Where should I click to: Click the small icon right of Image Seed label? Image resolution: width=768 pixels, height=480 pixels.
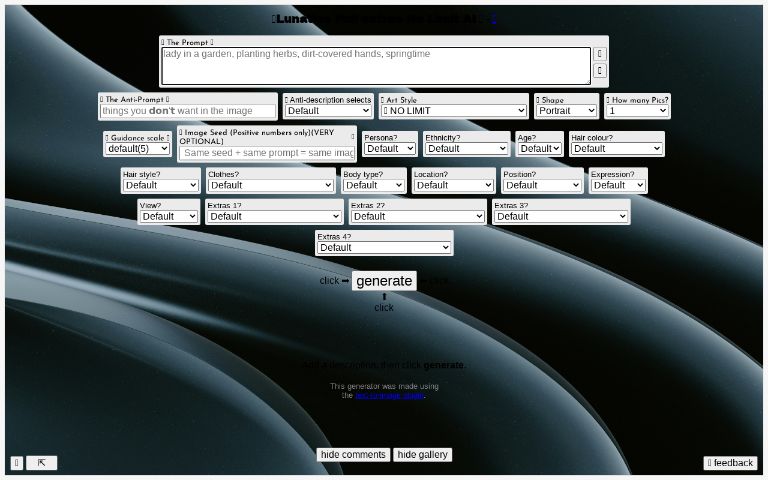click(352, 136)
